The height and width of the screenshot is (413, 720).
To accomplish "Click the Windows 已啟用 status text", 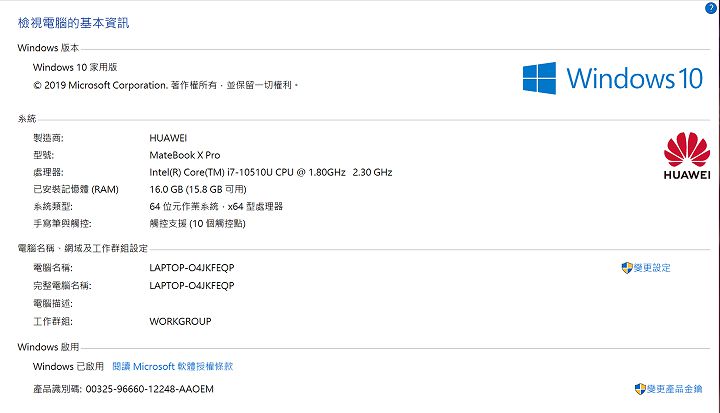I will point(68,367).
